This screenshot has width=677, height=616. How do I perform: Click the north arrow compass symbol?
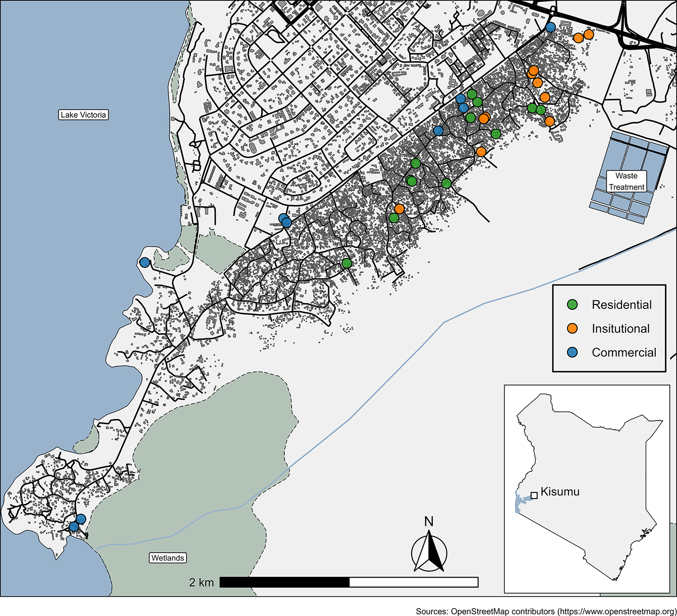[429, 553]
